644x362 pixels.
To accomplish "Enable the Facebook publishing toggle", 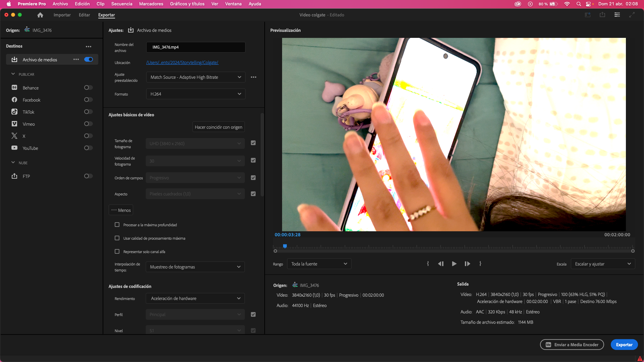I will 88,100.
